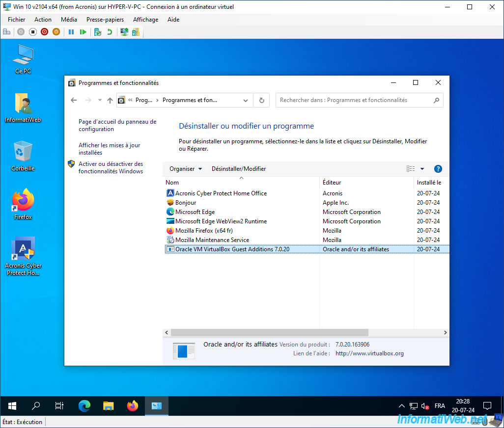Screen dimensions: 504x428
Task: Show hidden tray icons chevron
Action: [x=401, y=406]
